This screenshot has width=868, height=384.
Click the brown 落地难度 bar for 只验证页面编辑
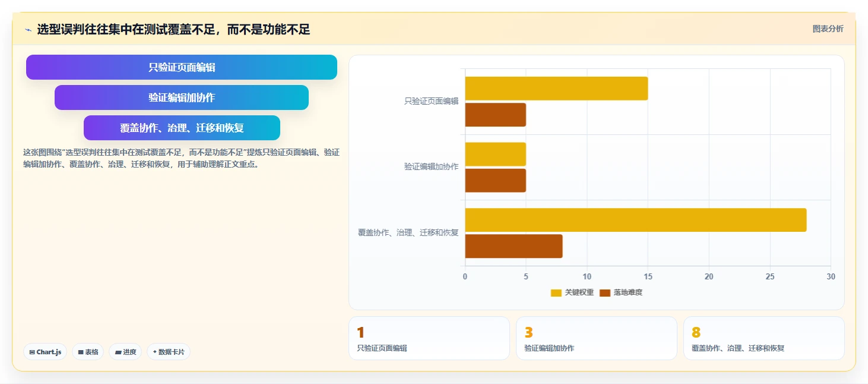tap(495, 115)
